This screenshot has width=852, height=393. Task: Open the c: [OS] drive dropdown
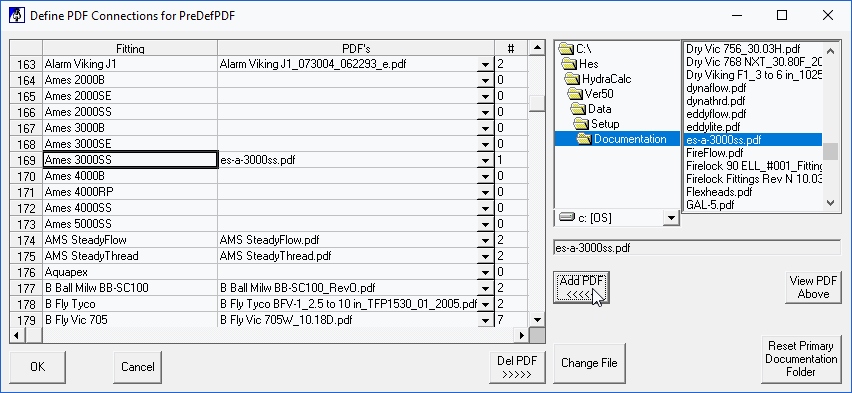pyautogui.click(x=672, y=218)
